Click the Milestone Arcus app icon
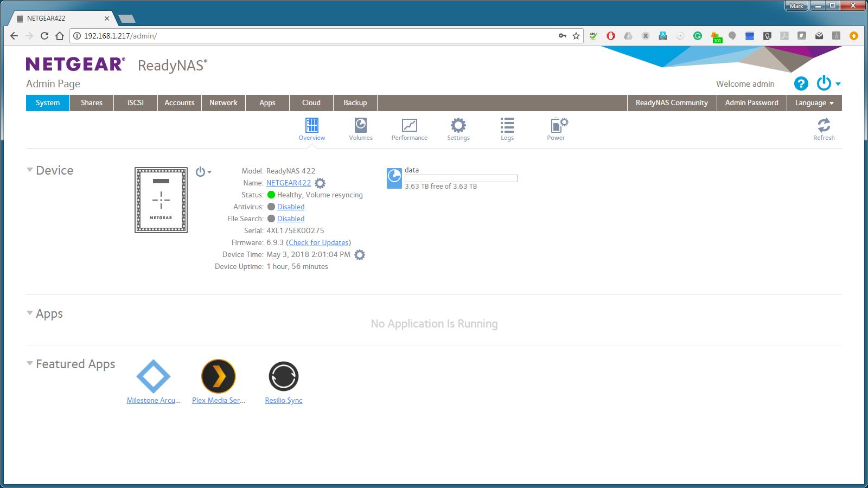 point(153,376)
